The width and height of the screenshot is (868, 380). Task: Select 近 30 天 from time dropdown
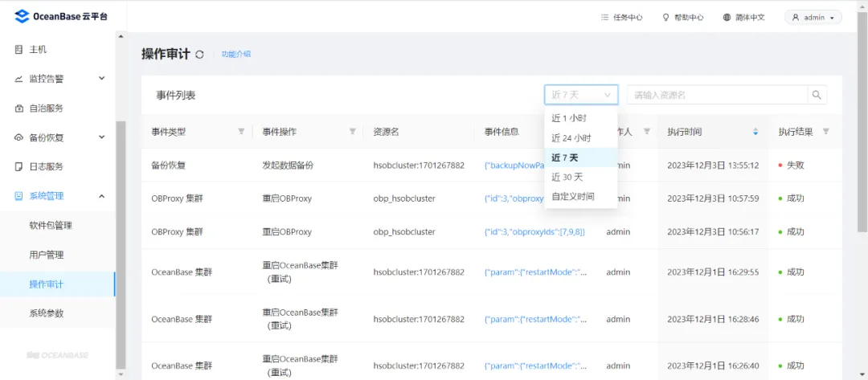567,177
